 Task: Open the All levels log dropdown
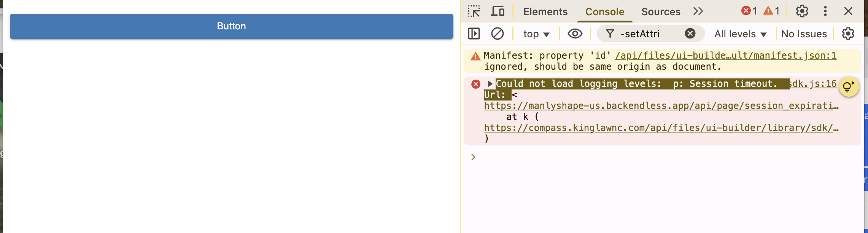tap(740, 34)
